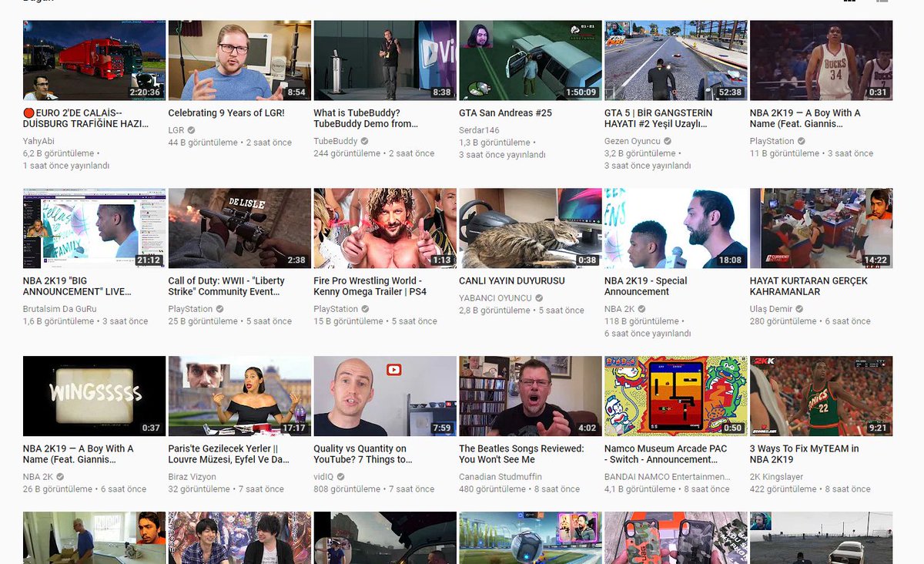Play the Paris Louvre 17:17 thumbnail
This screenshot has width=924, height=564.
(x=239, y=396)
